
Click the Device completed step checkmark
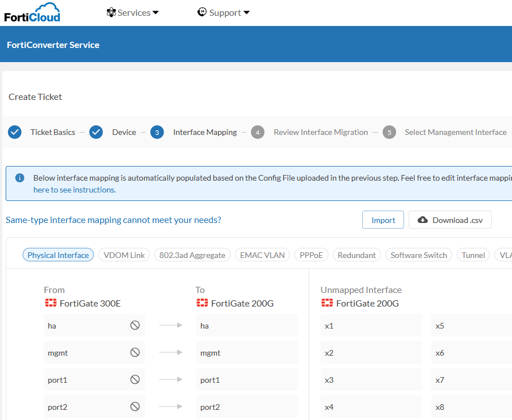[96, 132]
